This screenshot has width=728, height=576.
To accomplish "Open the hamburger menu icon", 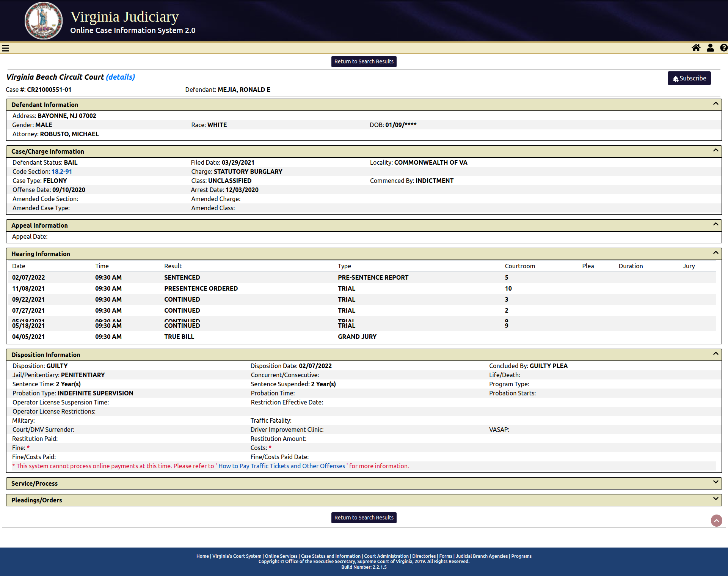I will point(5,48).
